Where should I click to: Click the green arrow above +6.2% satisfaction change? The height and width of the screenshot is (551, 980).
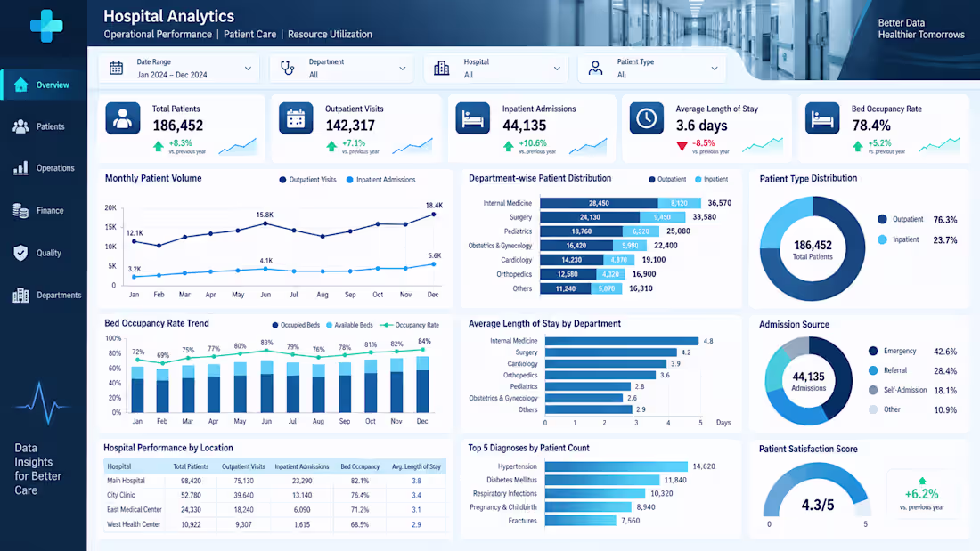(x=922, y=481)
